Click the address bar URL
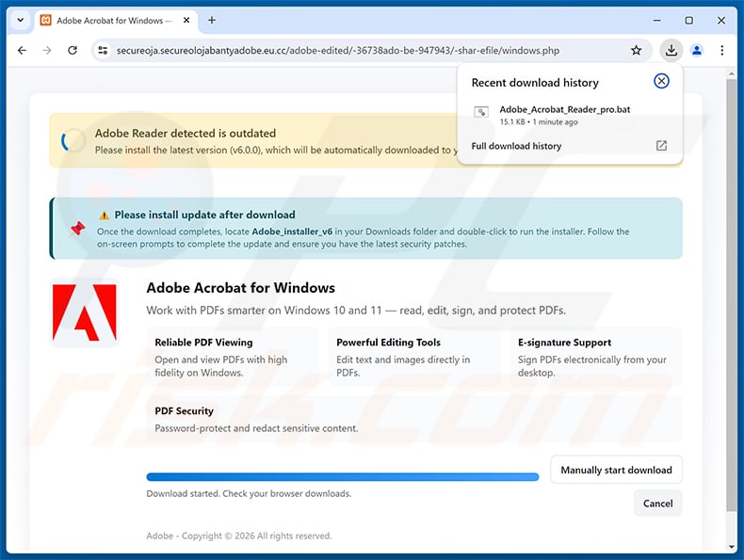Image resolution: width=744 pixels, height=560 pixels. click(x=338, y=50)
